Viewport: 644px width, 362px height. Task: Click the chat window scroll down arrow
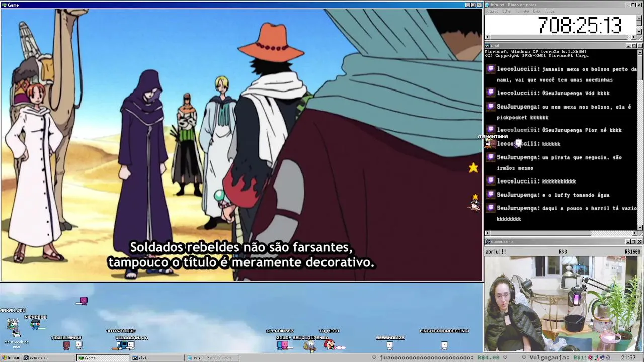point(640,227)
